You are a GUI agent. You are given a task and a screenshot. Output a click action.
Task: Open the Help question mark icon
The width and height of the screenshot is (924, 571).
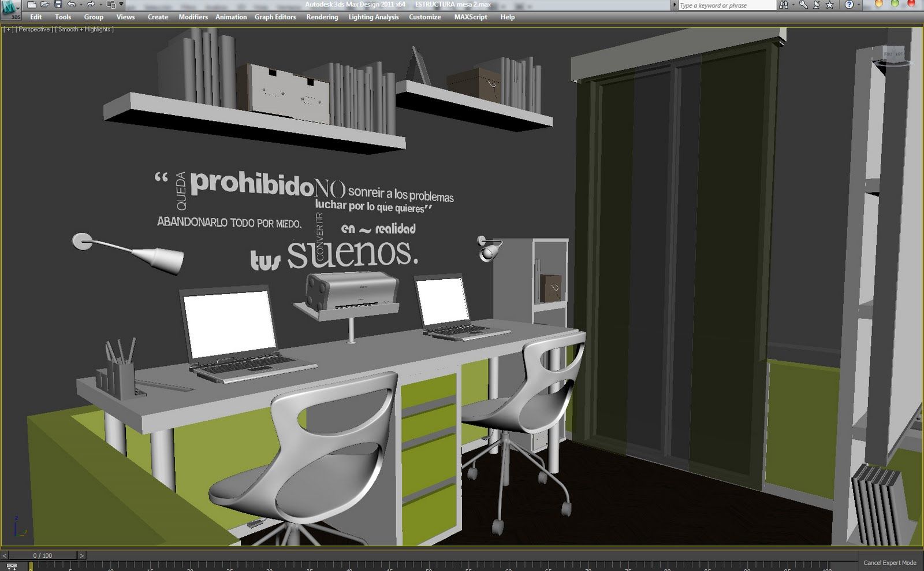848,5
